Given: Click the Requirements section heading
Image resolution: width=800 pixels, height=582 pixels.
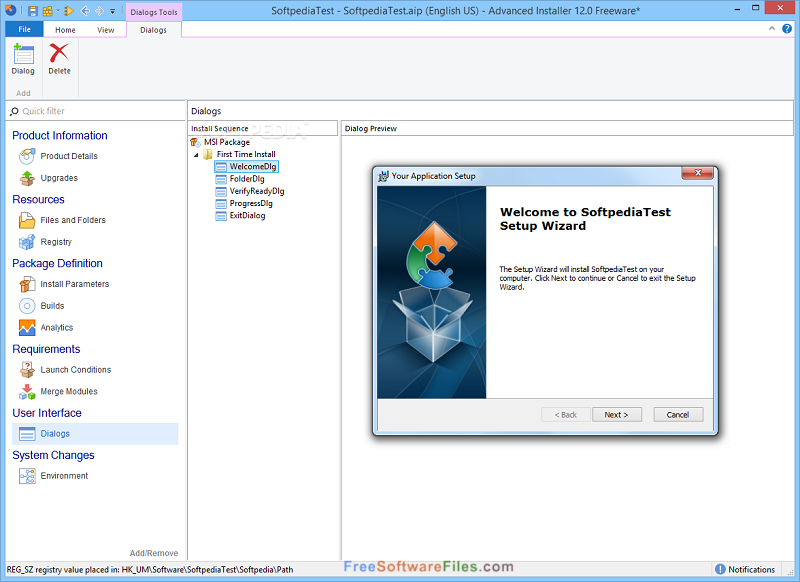Looking at the screenshot, I should tap(46, 349).
